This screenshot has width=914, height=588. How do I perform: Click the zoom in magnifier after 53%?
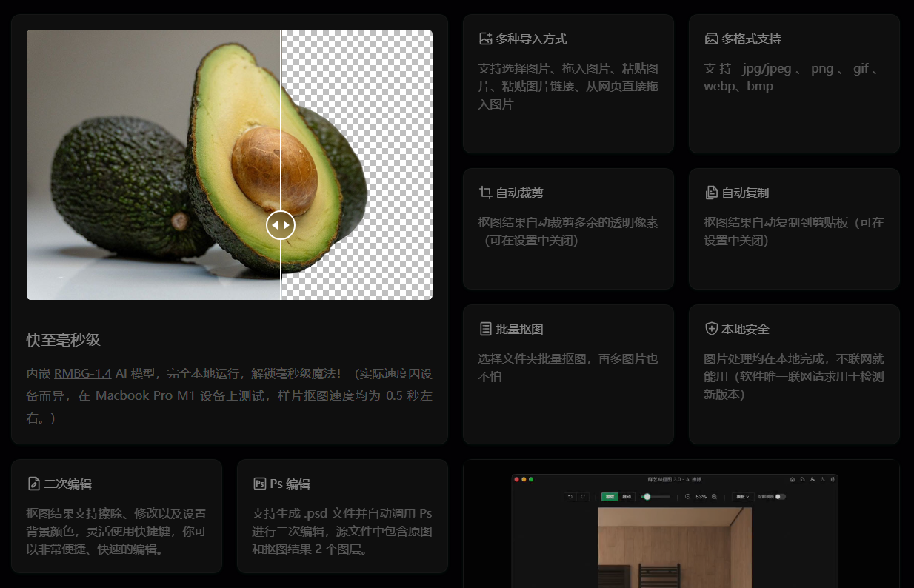click(714, 497)
